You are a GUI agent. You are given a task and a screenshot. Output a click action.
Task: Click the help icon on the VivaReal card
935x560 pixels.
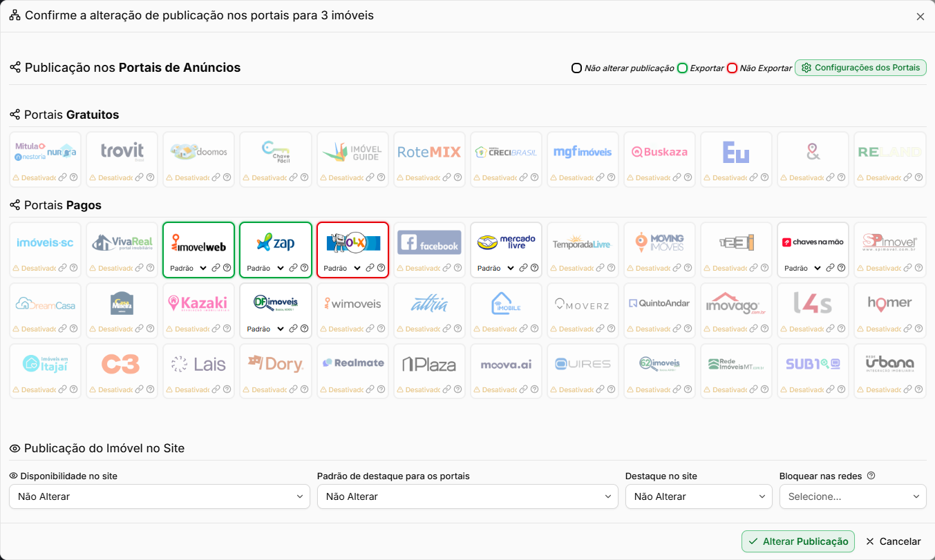(x=151, y=268)
